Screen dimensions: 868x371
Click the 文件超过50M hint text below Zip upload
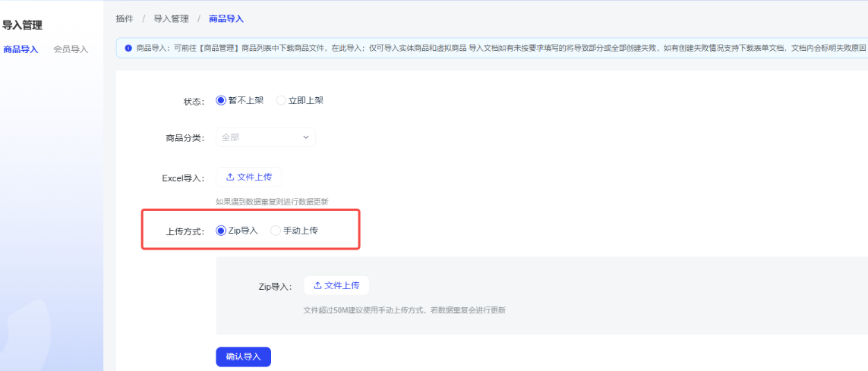(x=404, y=310)
